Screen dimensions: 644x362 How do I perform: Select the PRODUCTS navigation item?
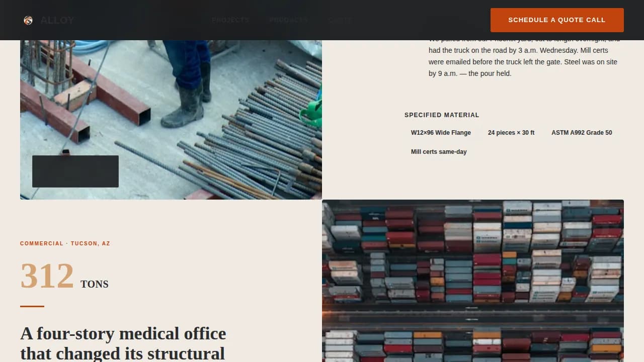[x=288, y=20]
